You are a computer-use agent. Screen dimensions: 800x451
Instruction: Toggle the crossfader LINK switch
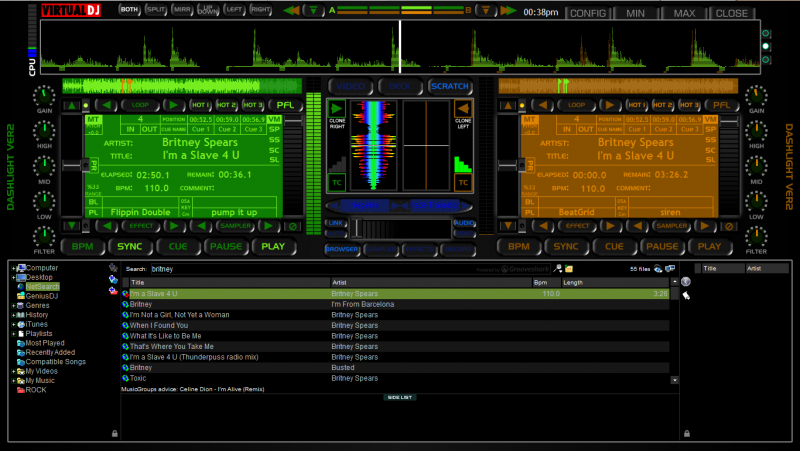tap(336, 223)
